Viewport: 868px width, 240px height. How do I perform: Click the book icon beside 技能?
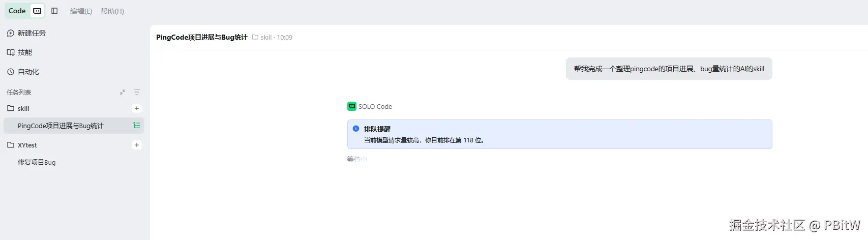pyautogui.click(x=11, y=52)
